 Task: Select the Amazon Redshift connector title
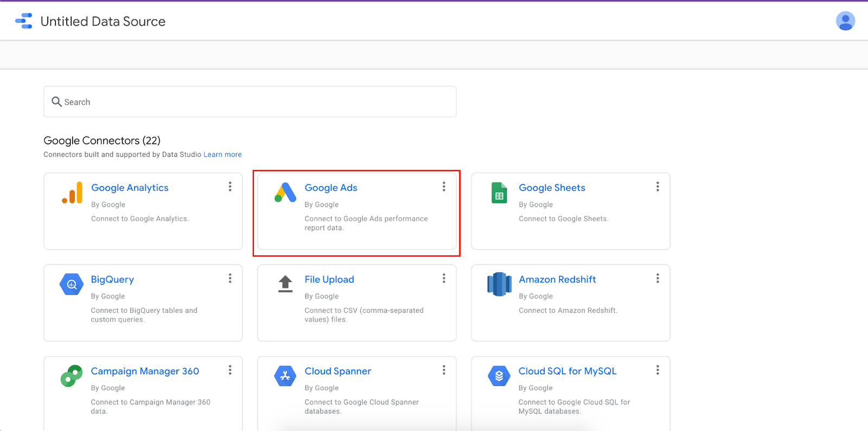(557, 279)
